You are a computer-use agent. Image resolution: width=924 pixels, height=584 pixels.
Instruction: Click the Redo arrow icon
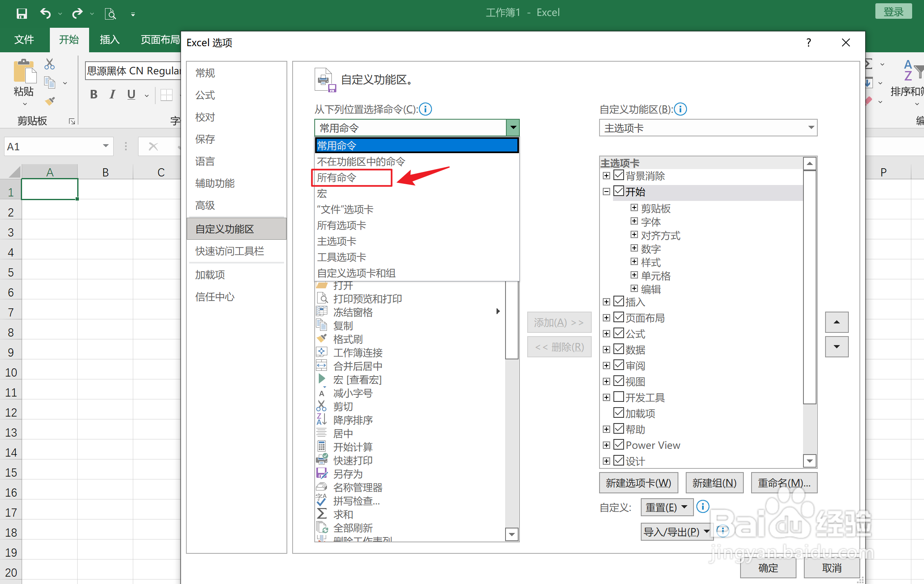[x=77, y=13]
